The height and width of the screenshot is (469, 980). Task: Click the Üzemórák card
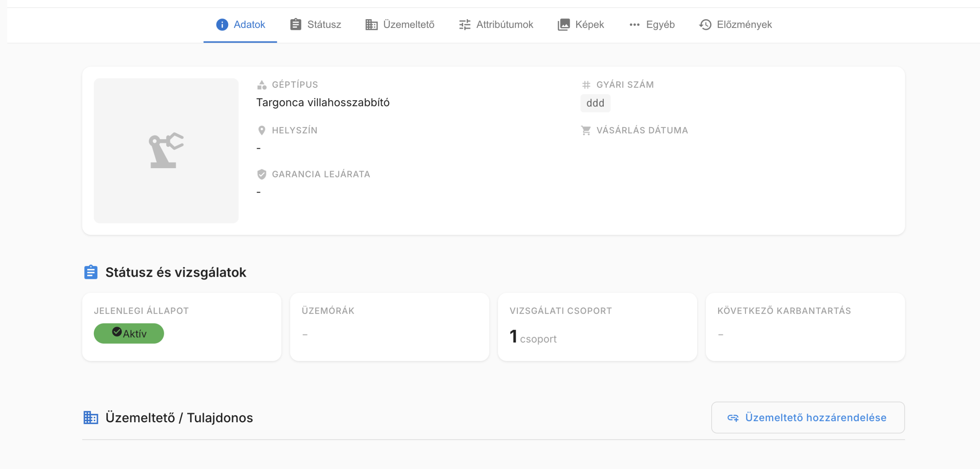pyautogui.click(x=389, y=327)
